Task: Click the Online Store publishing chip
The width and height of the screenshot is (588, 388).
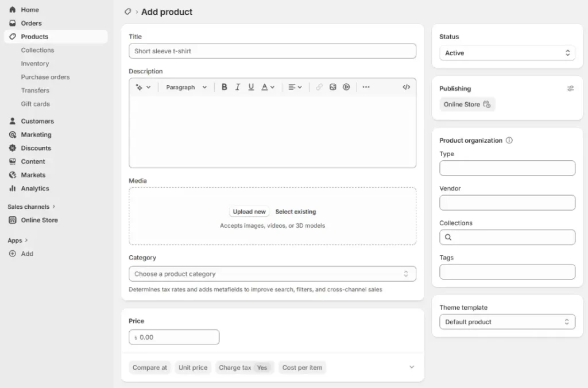Action: (467, 104)
